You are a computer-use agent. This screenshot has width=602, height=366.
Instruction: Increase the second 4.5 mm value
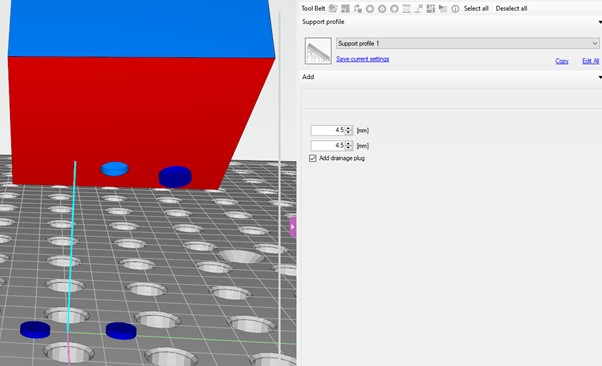(348, 143)
